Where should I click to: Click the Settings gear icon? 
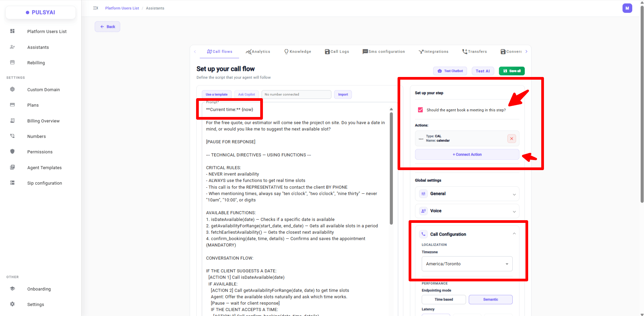(x=12, y=304)
